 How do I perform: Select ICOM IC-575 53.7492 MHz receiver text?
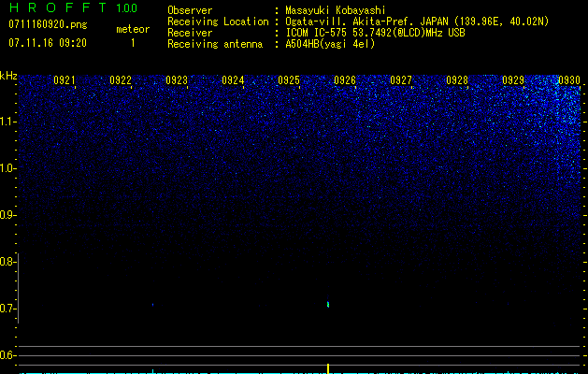tap(375, 33)
